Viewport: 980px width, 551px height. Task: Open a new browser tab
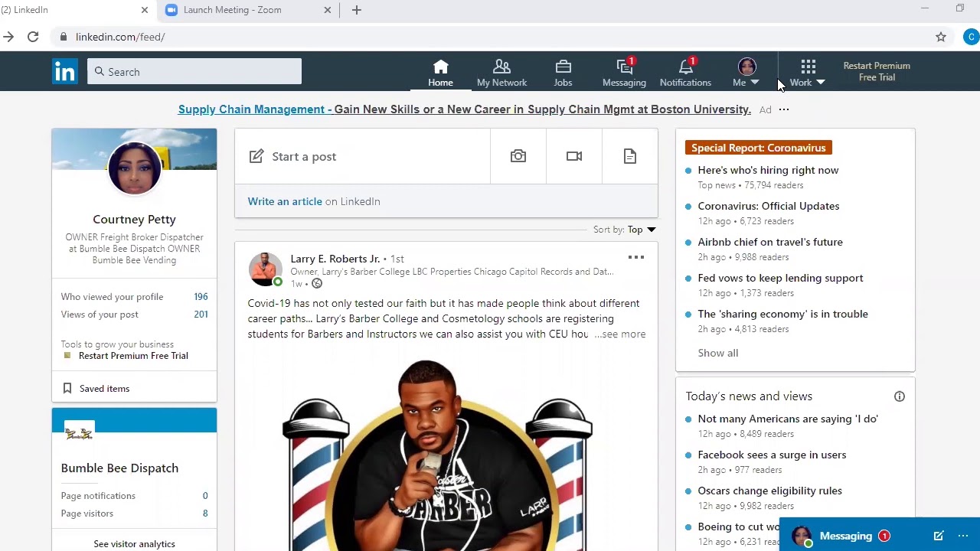(357, 10)
